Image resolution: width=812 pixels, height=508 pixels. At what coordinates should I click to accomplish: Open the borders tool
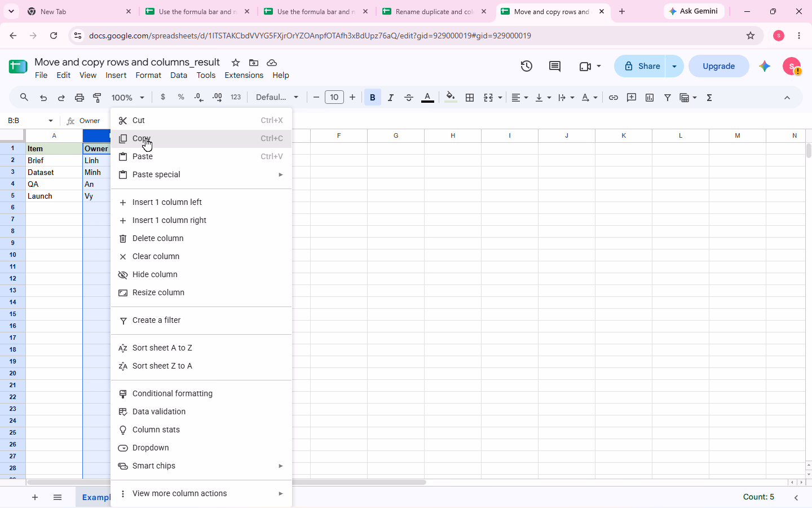[470, 98]
